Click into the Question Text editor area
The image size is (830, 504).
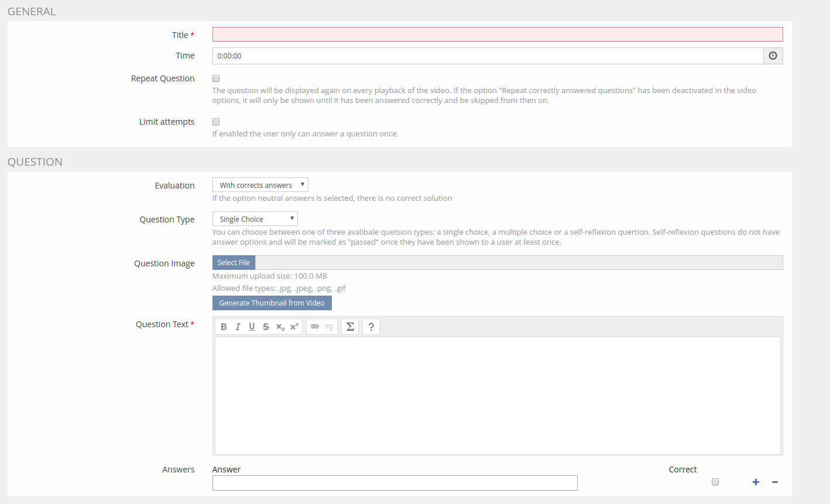pyautogui.click(x=498, y=395)
